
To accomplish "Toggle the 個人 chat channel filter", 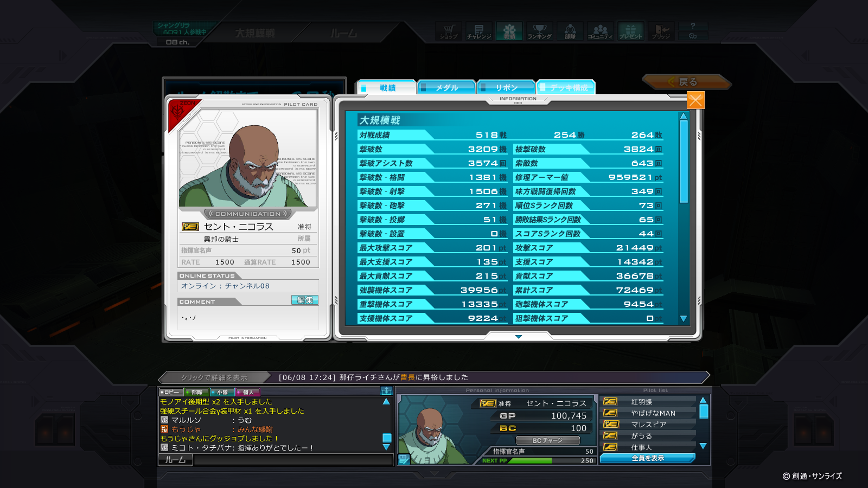I will tap(247, 392).
